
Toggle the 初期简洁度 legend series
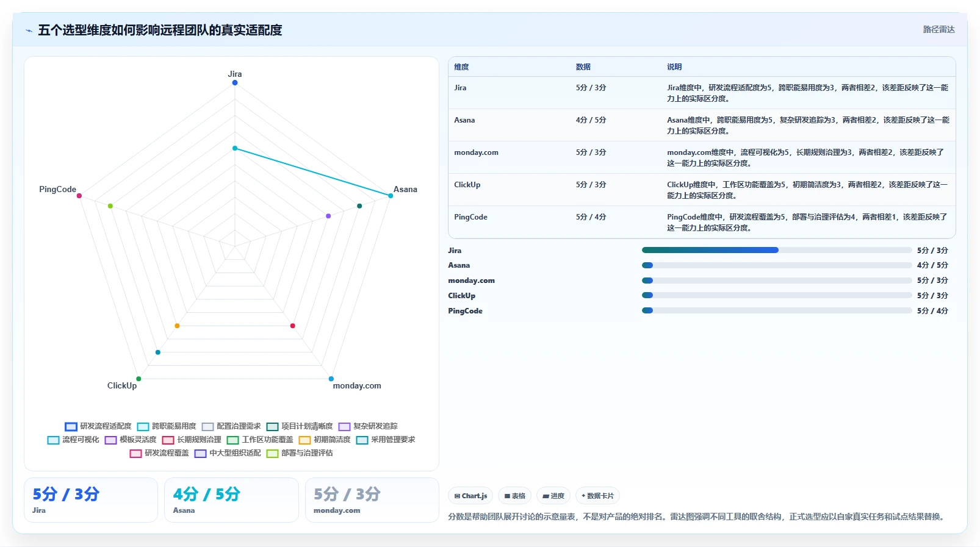click(325, 440)
